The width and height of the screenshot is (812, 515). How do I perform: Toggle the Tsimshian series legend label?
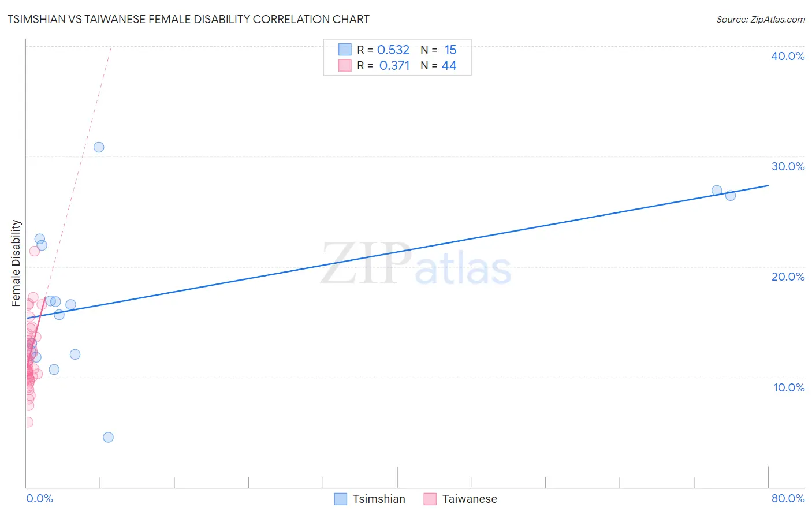click(x=378, y=499)
